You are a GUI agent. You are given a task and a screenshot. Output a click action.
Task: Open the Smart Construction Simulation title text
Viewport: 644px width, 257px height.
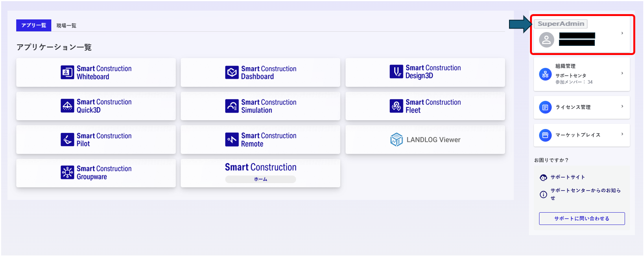point(269,106)
